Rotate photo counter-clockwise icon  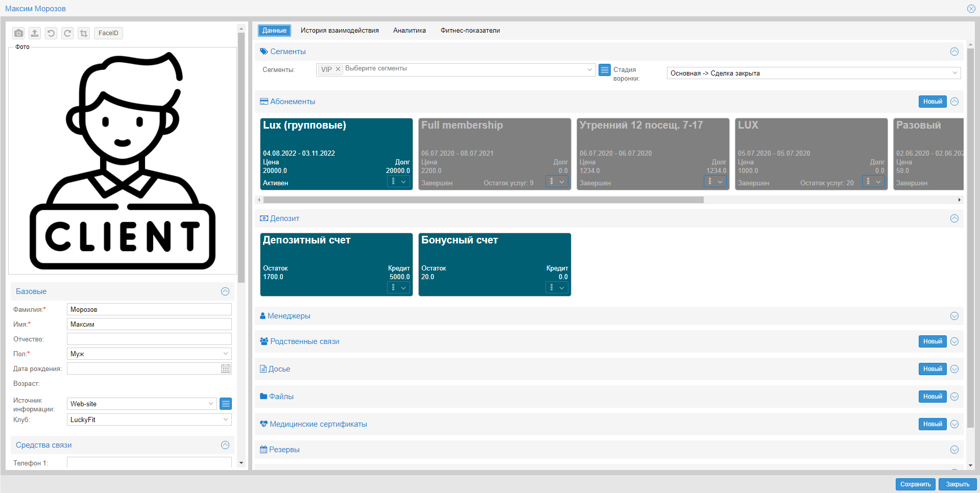[x=51, y=33]
